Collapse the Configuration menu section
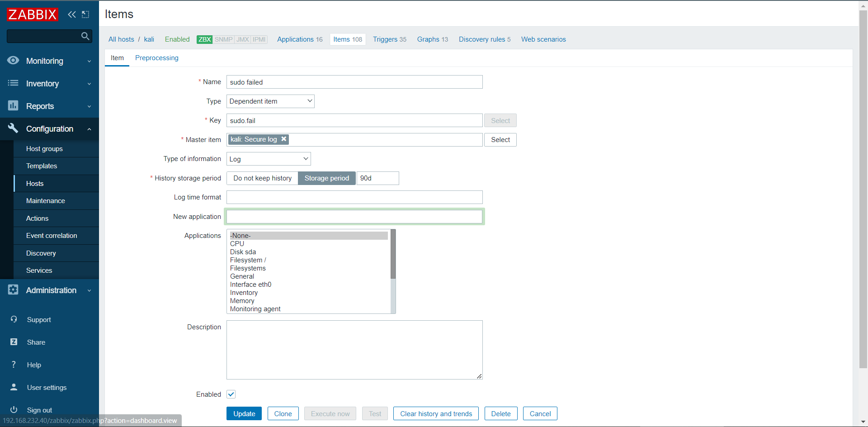This screenshot has height=427, width=868. tap(49, 128)
